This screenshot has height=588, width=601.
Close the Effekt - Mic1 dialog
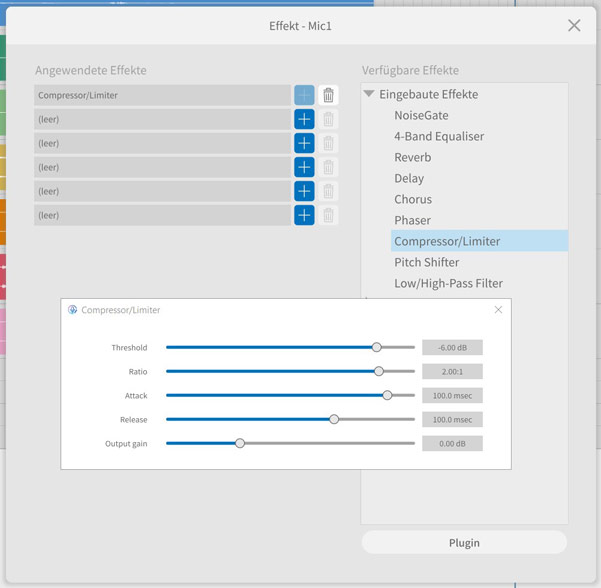pos(574,26)
